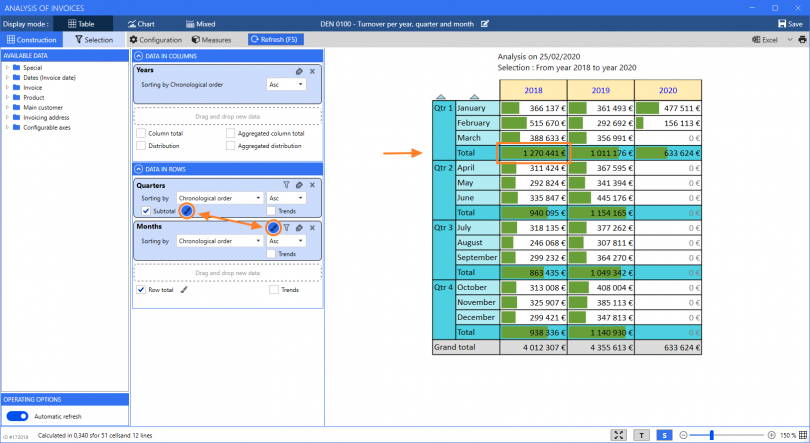Open Months Asc sort direction dropdown
810x443 pixels.
pos(286,241)
